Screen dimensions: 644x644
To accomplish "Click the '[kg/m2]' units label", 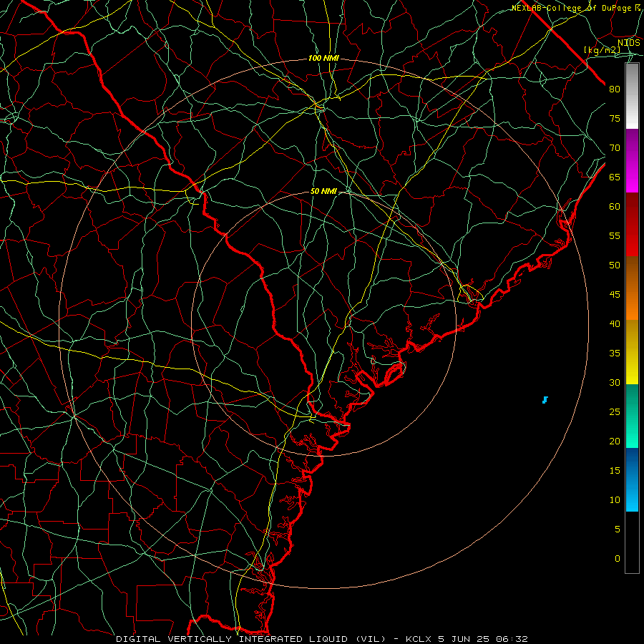I will coord(602,50).
